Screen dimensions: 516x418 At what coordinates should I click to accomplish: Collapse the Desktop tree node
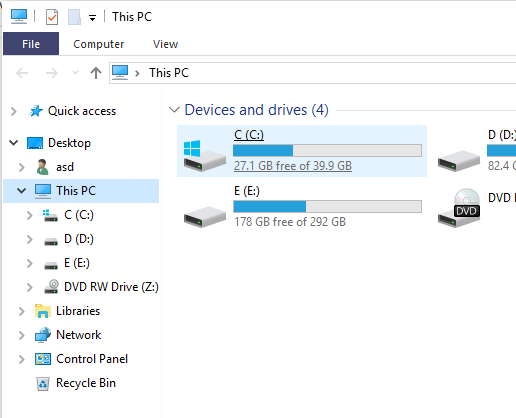[14, 143]
